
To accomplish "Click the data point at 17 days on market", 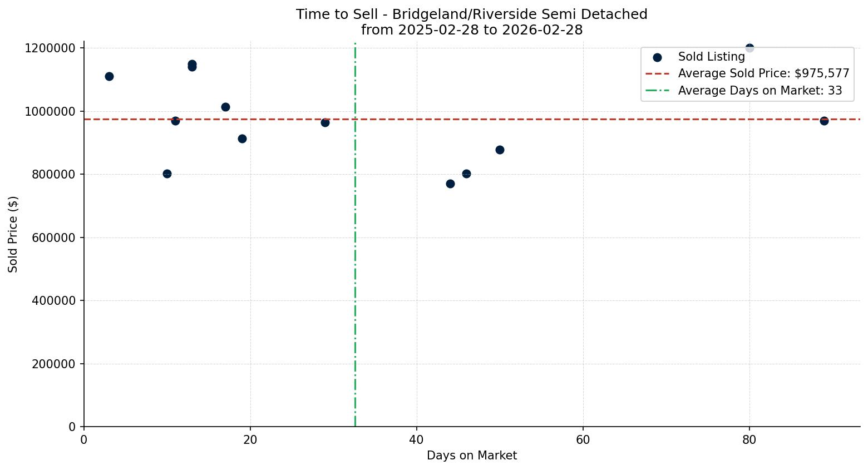I will click(225, 107).
